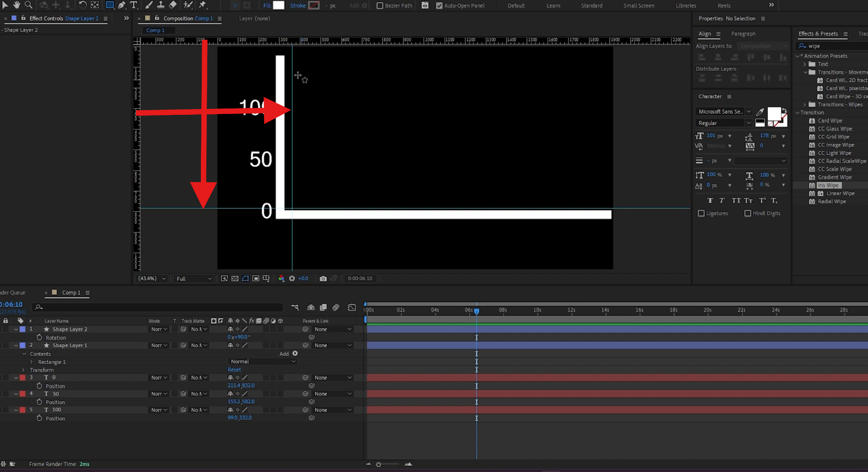The image size is (868, 472).
Task: Click Reset on Shape Layer 1 transform
Action: 234,369
